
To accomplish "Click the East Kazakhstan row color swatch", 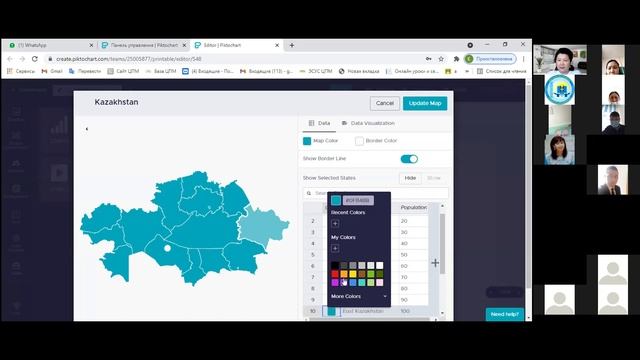I will [x=331, y=311].
